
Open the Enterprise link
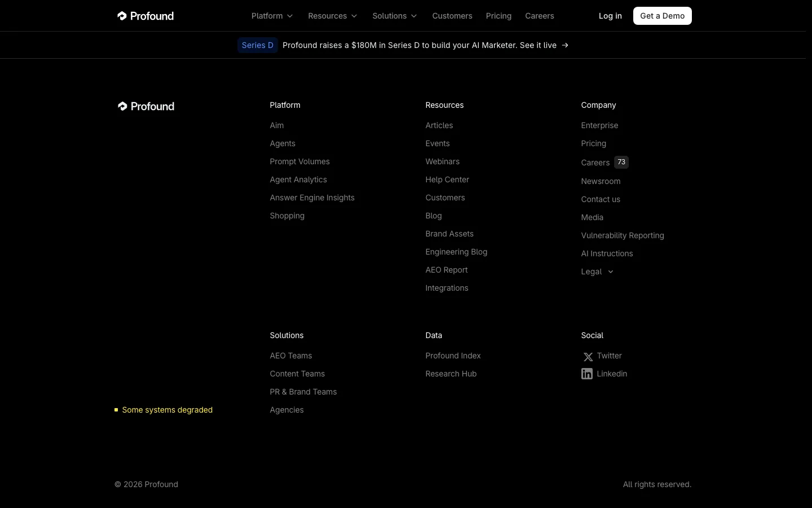point(600,125)
